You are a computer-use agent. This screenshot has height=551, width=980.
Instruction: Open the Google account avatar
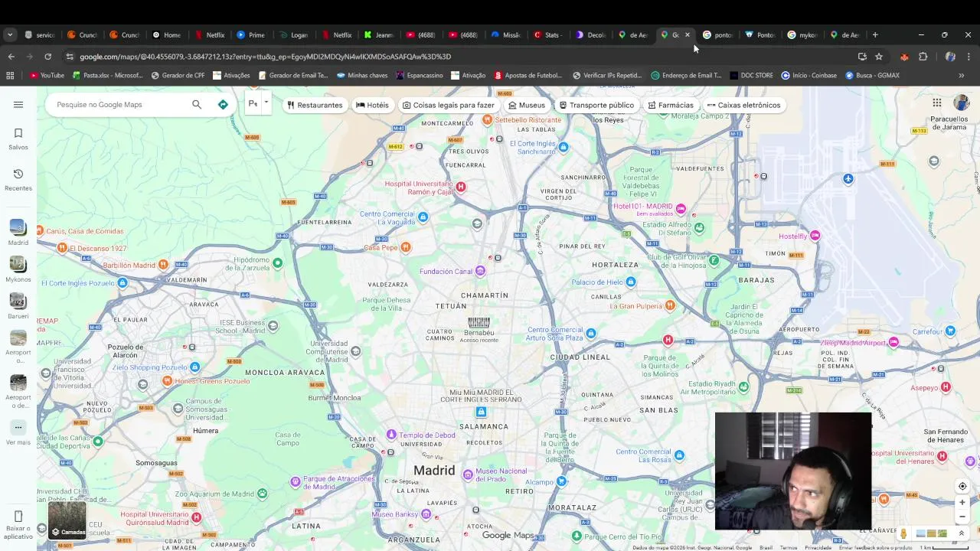[x=962, y=103]
